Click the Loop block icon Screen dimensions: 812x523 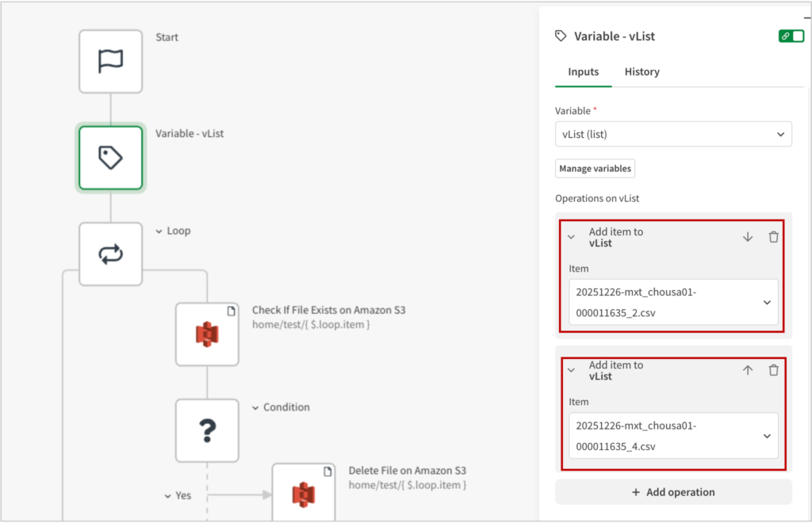coord(110,254)
